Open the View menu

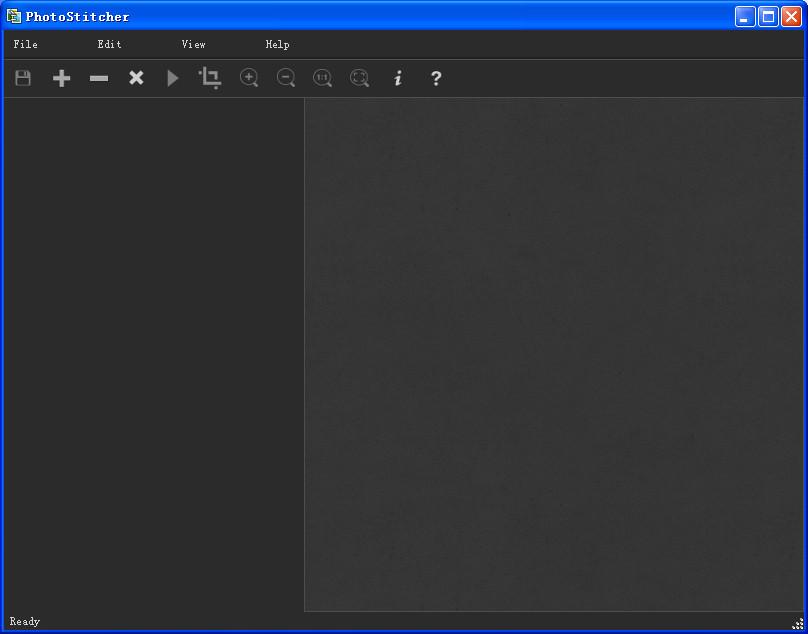193,44
